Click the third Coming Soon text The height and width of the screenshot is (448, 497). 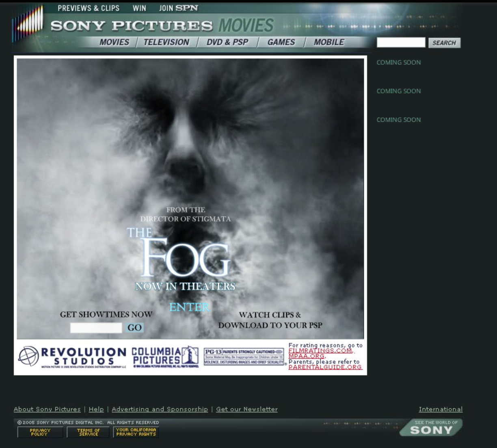click(x=398, y=120)
